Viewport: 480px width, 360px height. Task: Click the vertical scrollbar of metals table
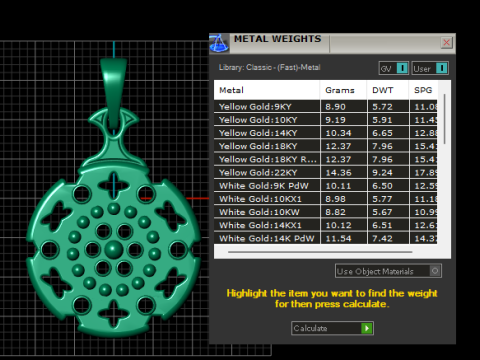pos(444,119)
